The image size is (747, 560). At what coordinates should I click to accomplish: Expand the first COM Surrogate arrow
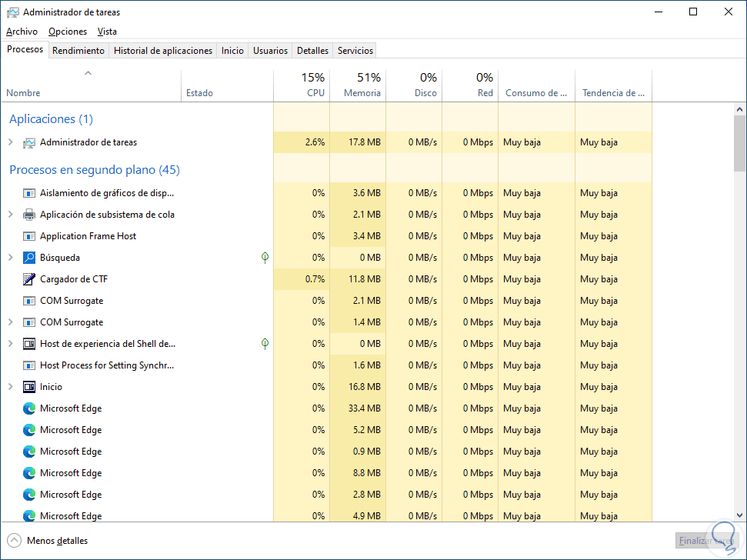[x=10, y=322]
